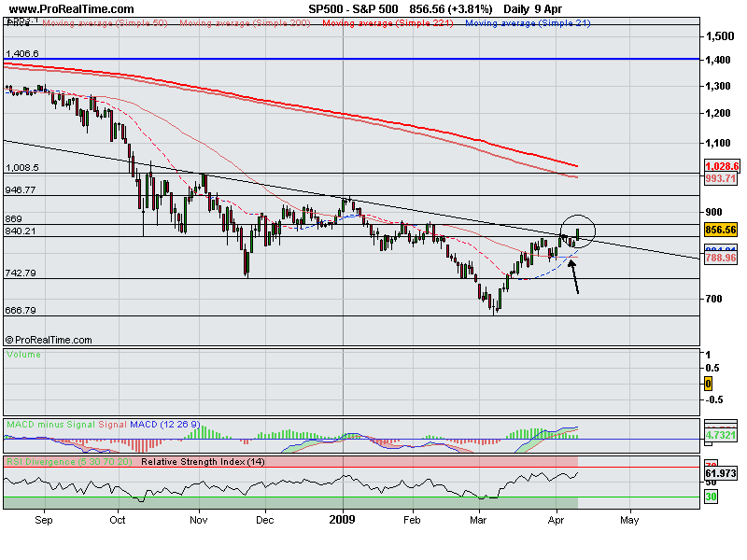Click the Apr label on time axis
Viewport: 747px width, 560px height.
(556, 521)
